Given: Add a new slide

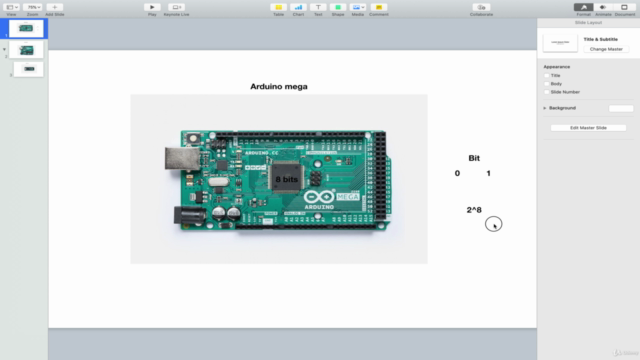Looking at the screenshot, I should (55, 7).
